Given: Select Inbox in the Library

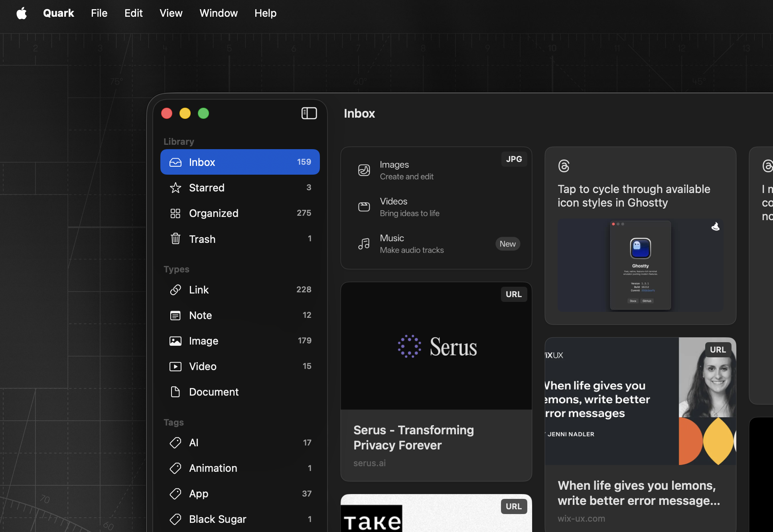Looking at the screenshot, I should 240,162.
